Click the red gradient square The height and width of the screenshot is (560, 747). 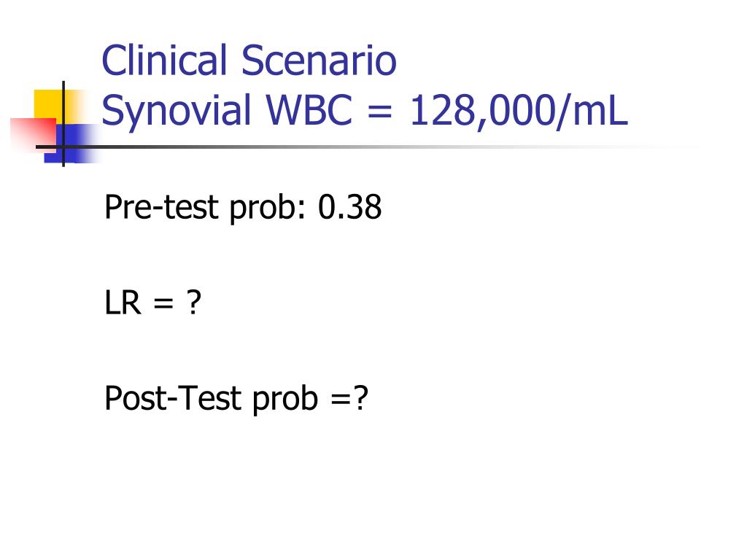pos(34,135)
